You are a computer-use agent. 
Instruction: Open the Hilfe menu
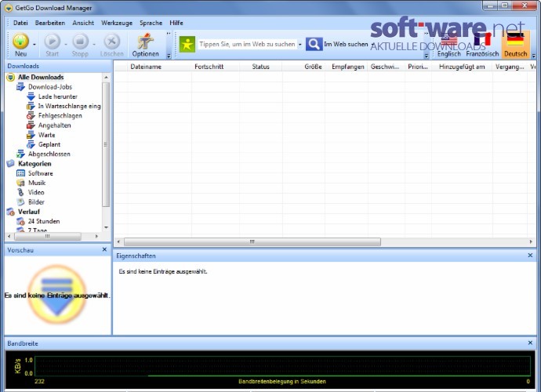point(176,23)
